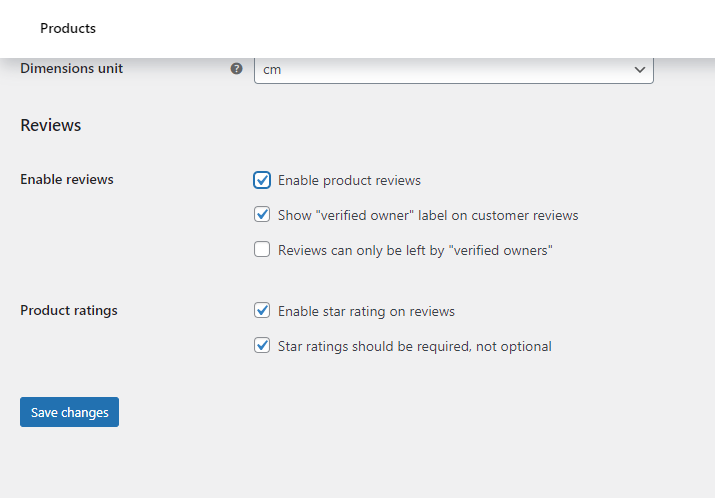
Task: Click the "Reviews can only be left by" label text
Action: pyautogui.click(x=415, y=251)
